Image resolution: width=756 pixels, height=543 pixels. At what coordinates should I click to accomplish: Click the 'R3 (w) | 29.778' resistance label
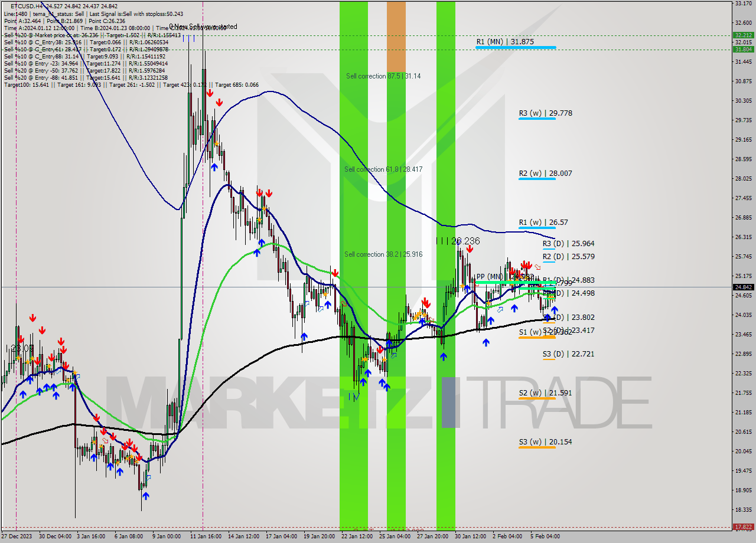tap(545, 113)
